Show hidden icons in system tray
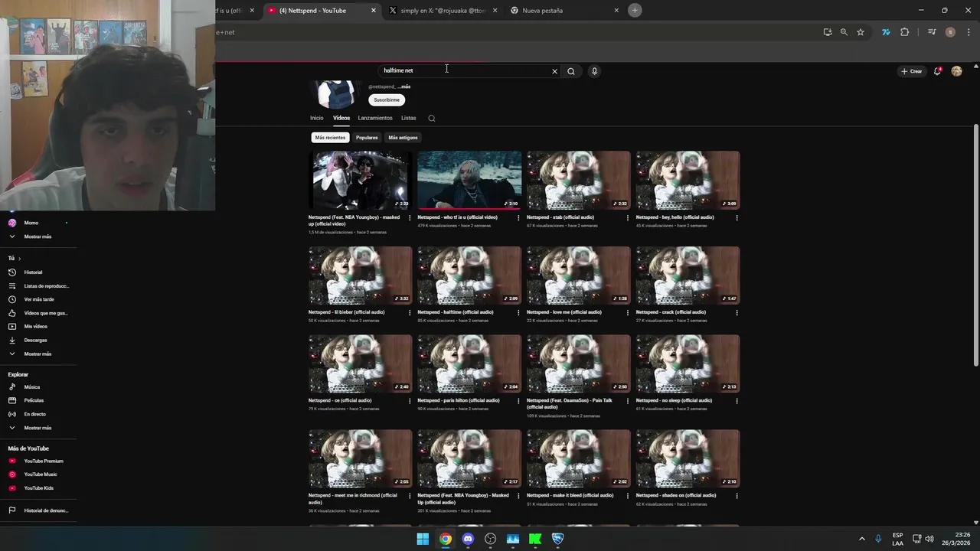This screenshot has height=551, width=980. pyautogui.click(x=861, y=539)
